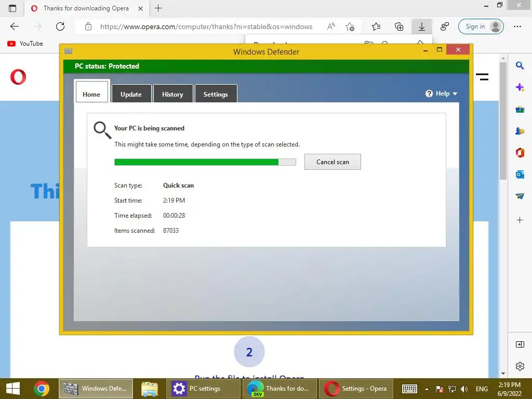Open Action Center flag tray icon
Image resolution: width=532 pixels, height=399 pixels.
440,389
